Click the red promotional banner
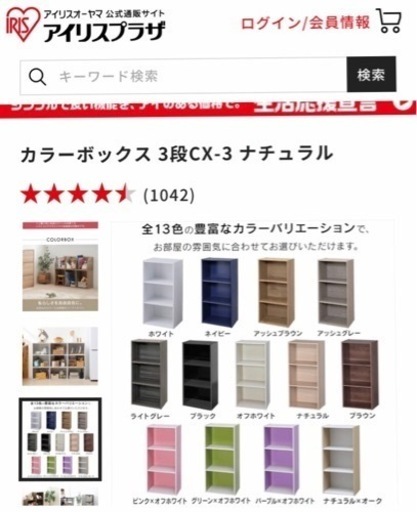Viewport: 417px width, 512px height. click(208, 108)
